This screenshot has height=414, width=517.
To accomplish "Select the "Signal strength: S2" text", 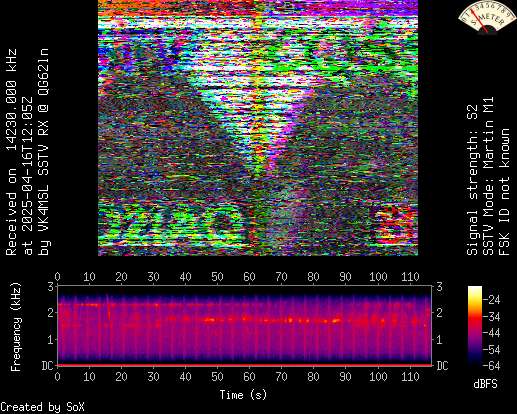I will click(x=472, y=180).
